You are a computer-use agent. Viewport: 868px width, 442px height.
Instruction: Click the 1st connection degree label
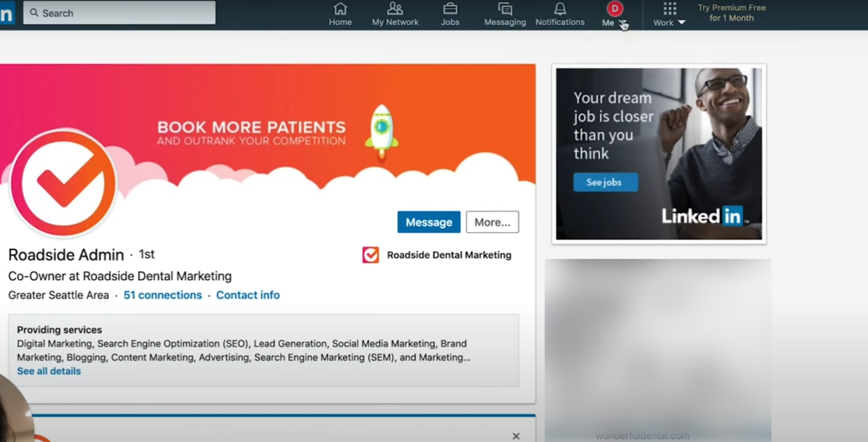[x=147, y=254]
